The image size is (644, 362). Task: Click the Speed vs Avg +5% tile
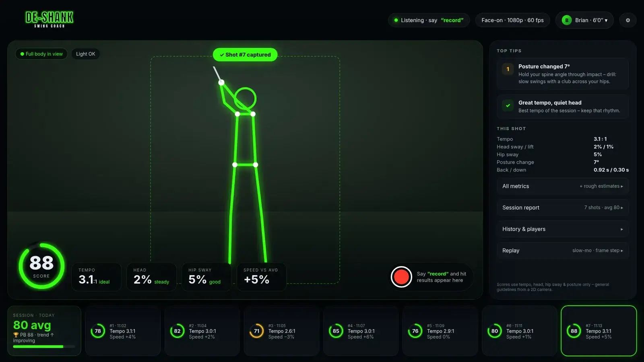262,277
